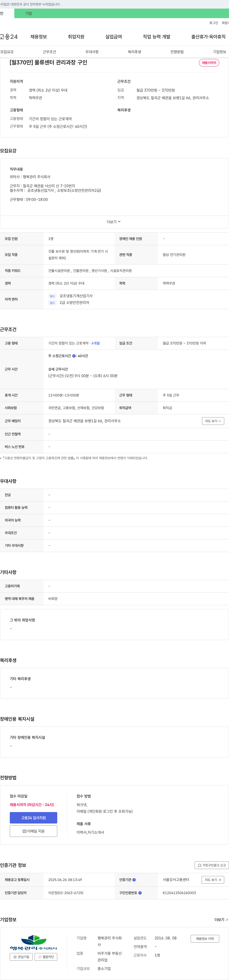
Task: Open the 출산휴가·육아휴직 menu
Action: click(208, 36)
